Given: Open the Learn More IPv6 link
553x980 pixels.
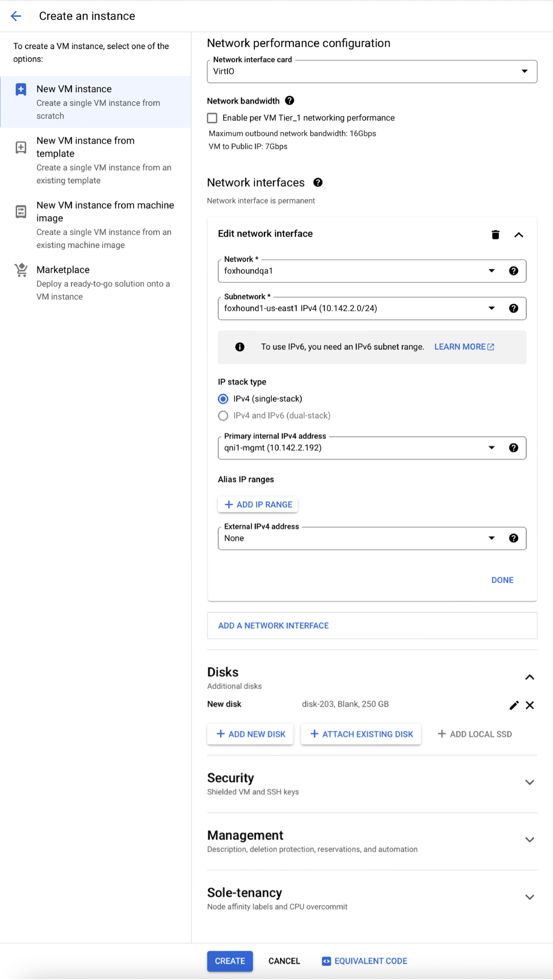Looking at the screenshot, I should 464,347.
